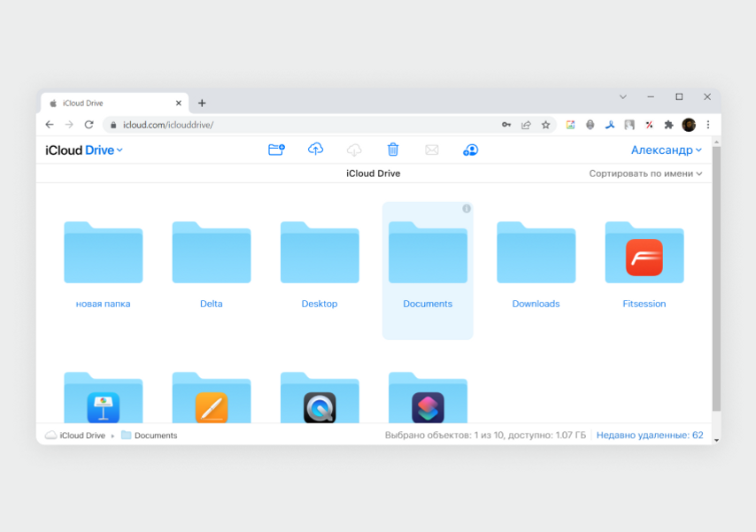Reload the iCloud page
This screenshot has height=532, width=756.
point(89,125)
